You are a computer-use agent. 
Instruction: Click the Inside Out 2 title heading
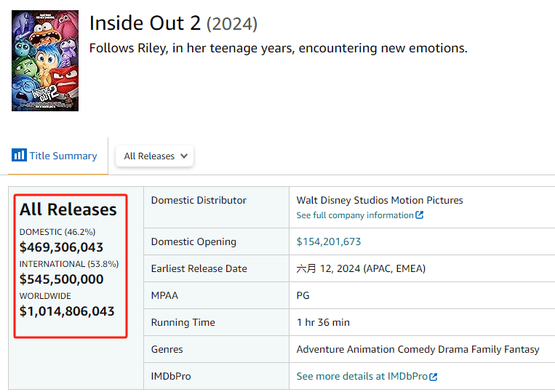[145, 23]
